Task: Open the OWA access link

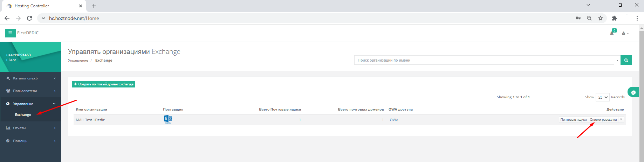Action: (394, 120)
